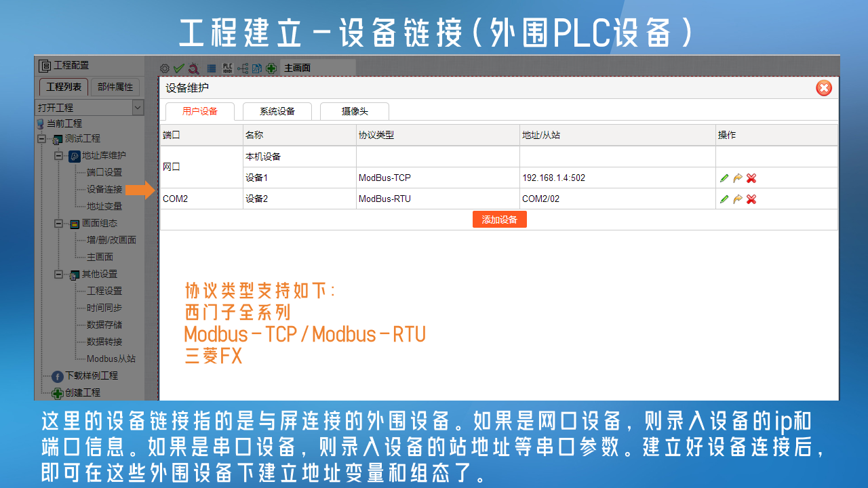868x488 pixels.
Task: Click the green checkmark toolbar icon
Action: (x=178, y=68)
